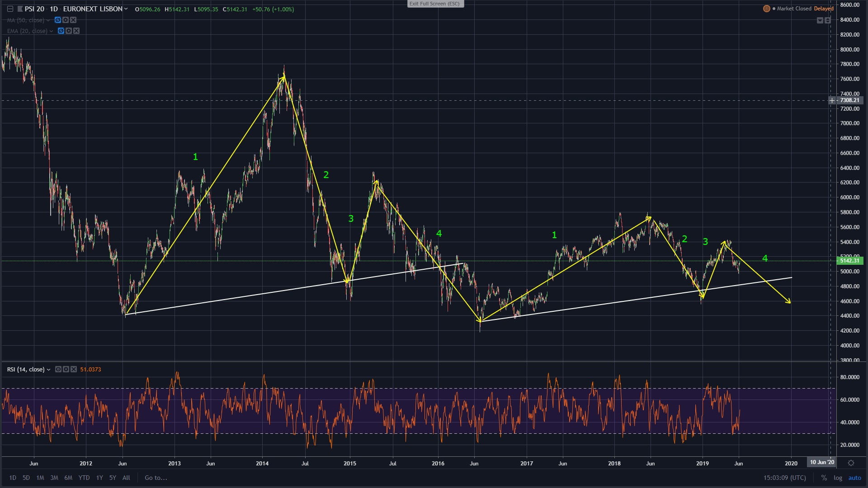Click the Go to... button
The height and width of the screenshot is (488, 868).
point(156,478)
